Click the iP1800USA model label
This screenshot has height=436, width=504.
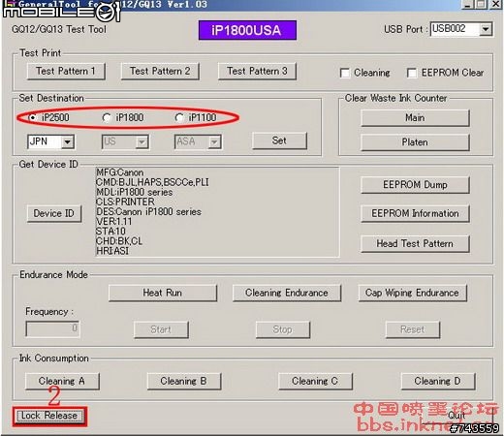pos(247,31)
